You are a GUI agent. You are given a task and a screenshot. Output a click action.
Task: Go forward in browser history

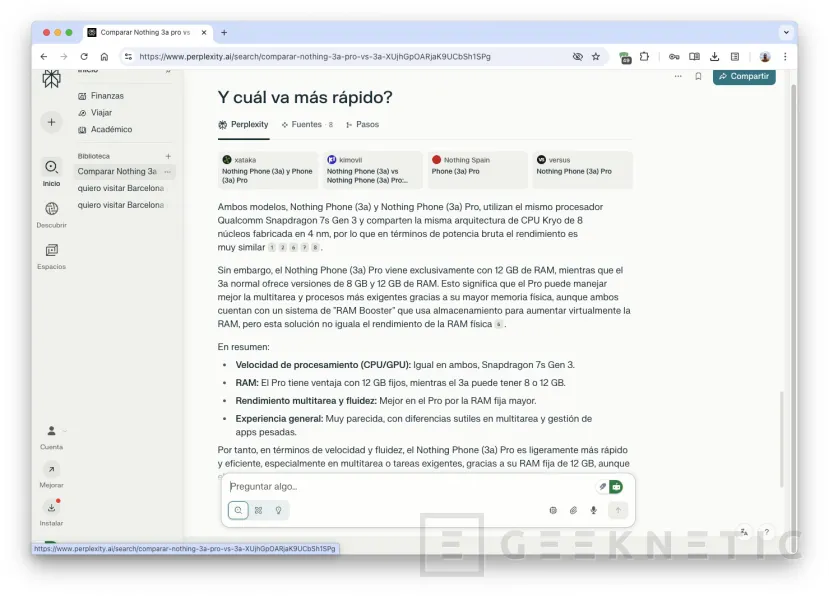63,57
